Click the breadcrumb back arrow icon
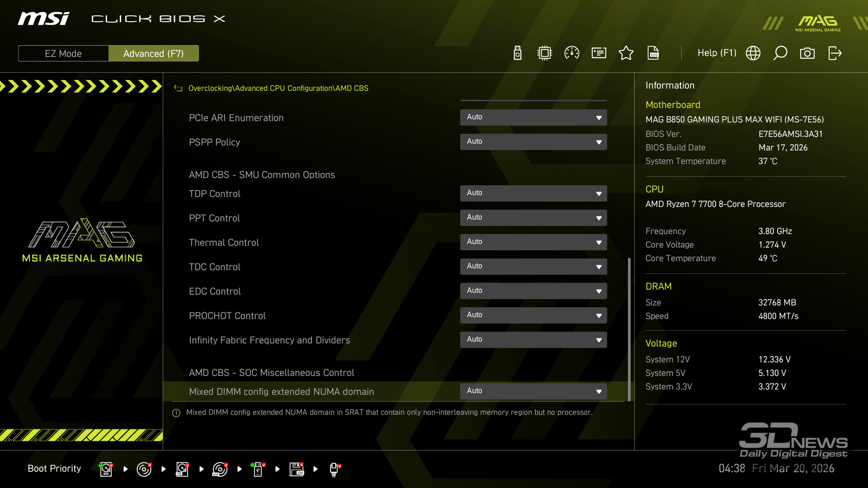Image resolution: width=868 pixels, height=488 pixels. click(178, 89)
